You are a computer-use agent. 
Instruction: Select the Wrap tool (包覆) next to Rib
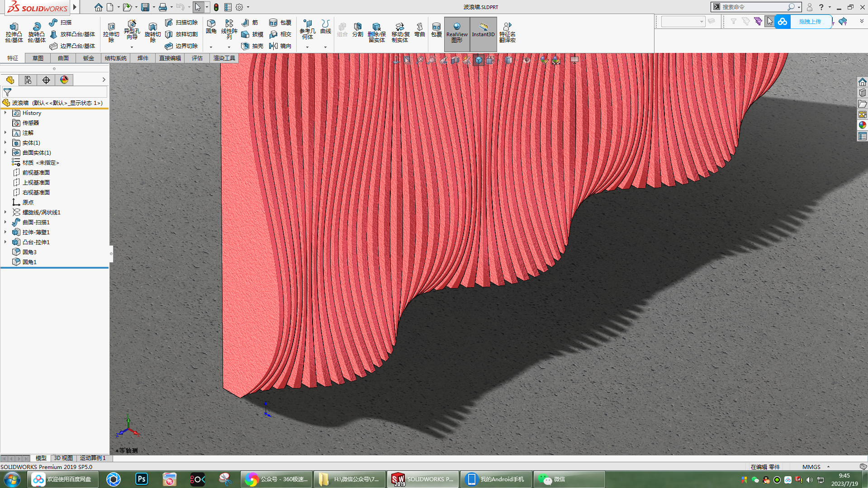[x=280, y=22]
